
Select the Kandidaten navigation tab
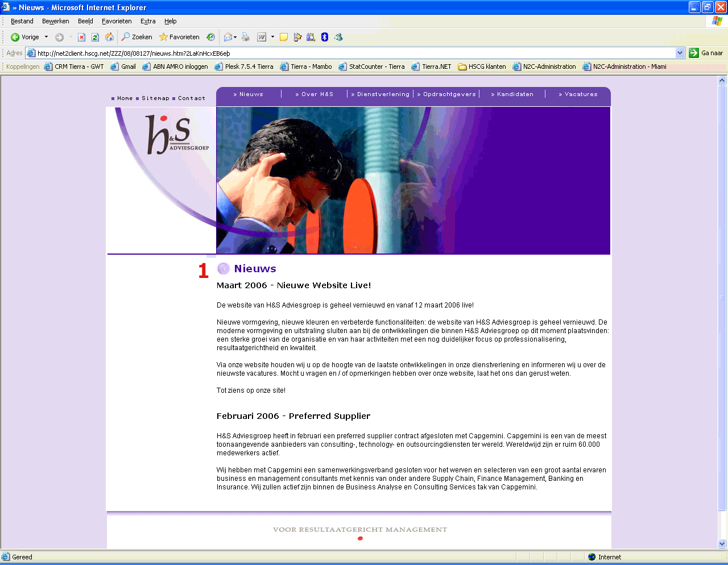(x=512, y=94)
